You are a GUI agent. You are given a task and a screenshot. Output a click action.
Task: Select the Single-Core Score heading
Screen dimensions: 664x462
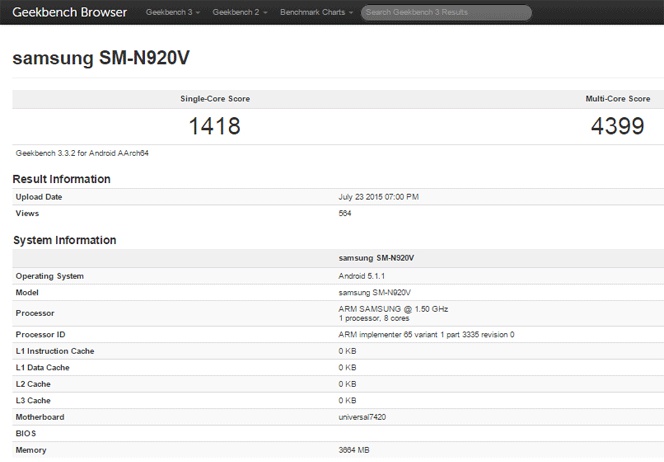pos(215,99)
